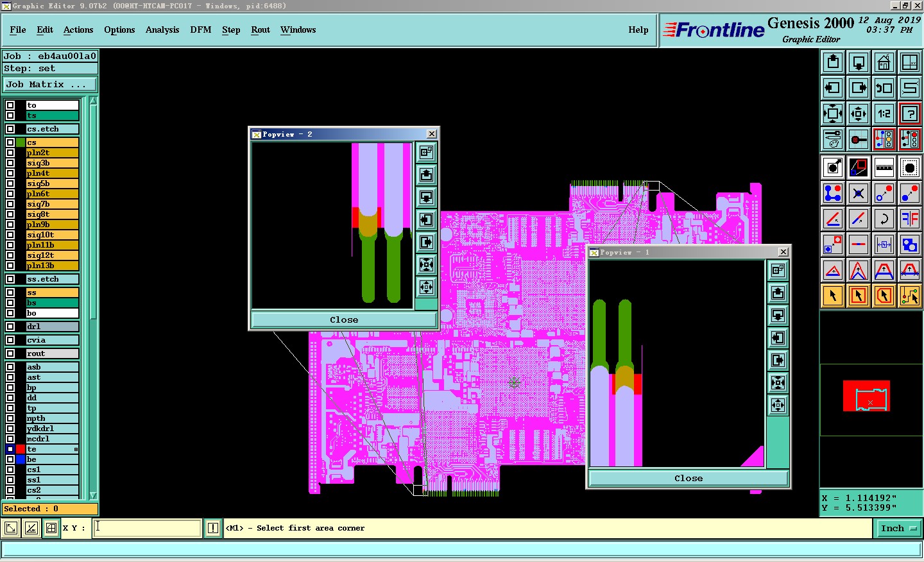Click Close button in Popview 2

[344, 319]
